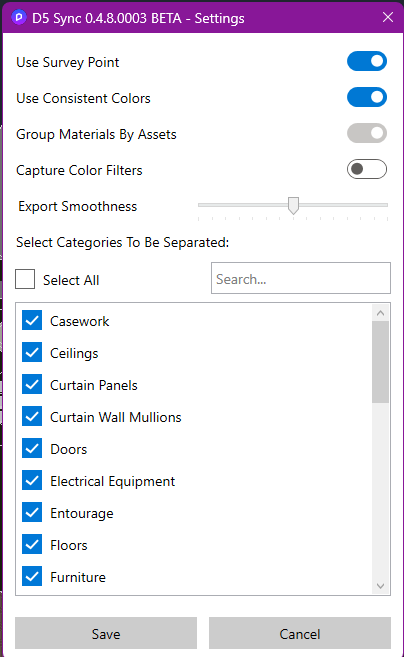This screenshot has width=404, height=657.
Task: Uncheck the Entourage category
Action: pyautogui.click(x=32, y=512)
